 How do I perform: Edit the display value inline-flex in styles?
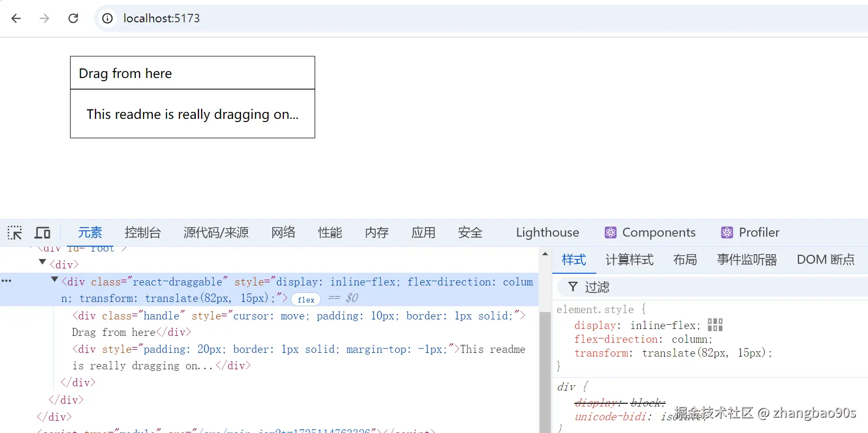pyautogui.click(x=663, y=325)
